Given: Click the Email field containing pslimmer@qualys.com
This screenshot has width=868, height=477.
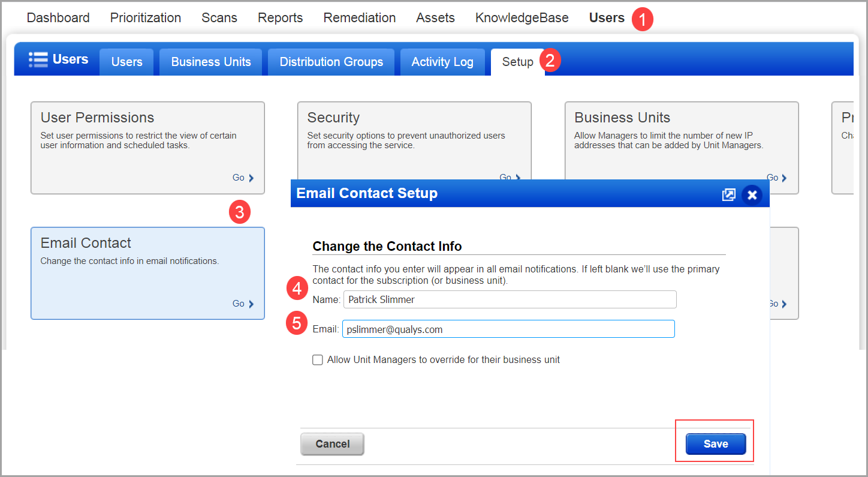Looking at the screenshot, I should (507, 328).
